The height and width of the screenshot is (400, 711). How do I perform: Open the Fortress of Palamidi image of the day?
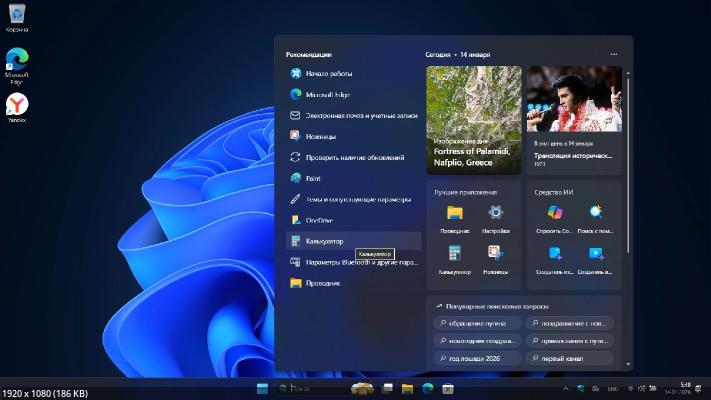(x=473, y=120)
